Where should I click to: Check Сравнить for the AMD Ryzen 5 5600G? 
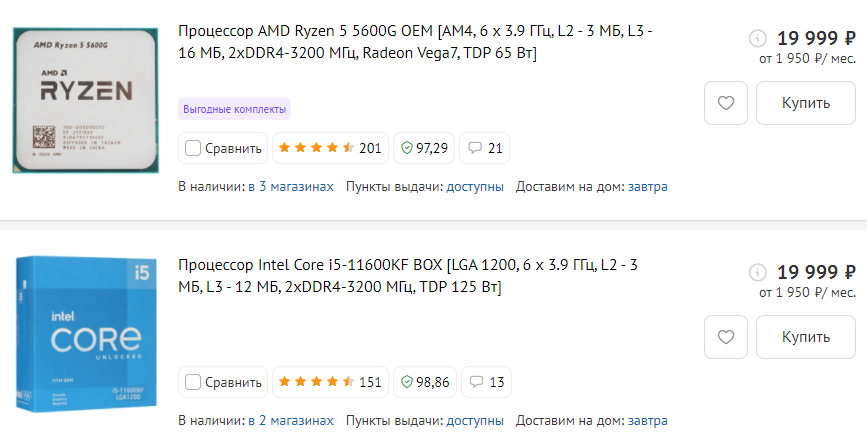tap(193, 149)
